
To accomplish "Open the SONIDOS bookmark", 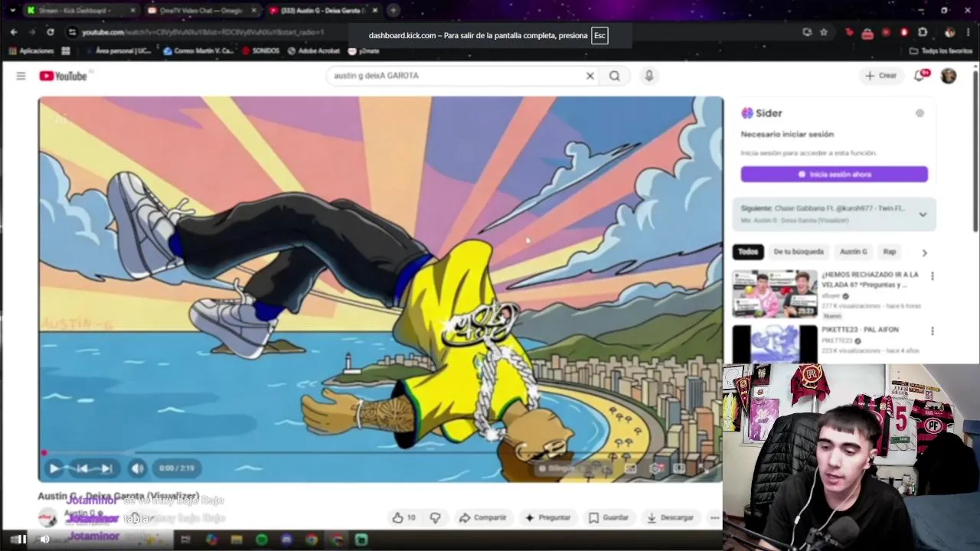I will pyautogui.click(x=261, y=51).
